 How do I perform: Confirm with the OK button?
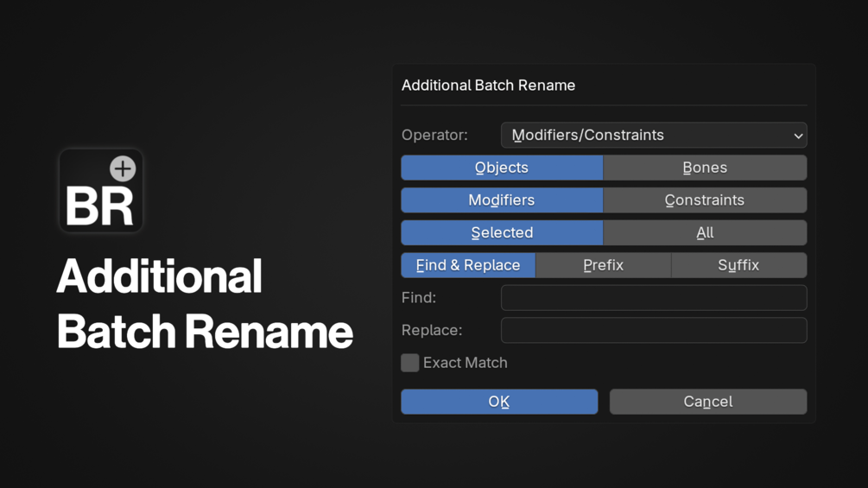coord(499,402)
